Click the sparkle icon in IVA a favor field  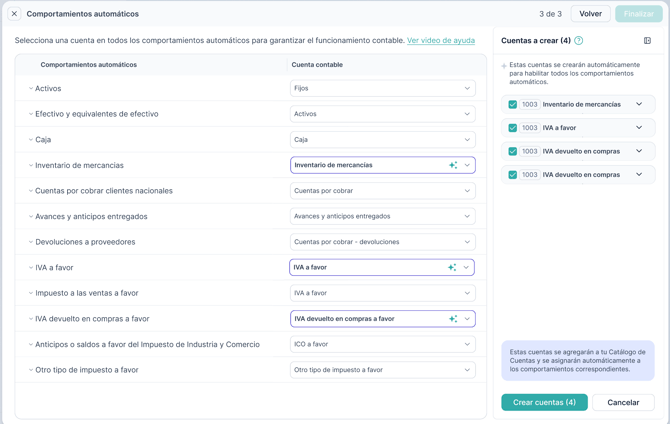click(453, 268)
